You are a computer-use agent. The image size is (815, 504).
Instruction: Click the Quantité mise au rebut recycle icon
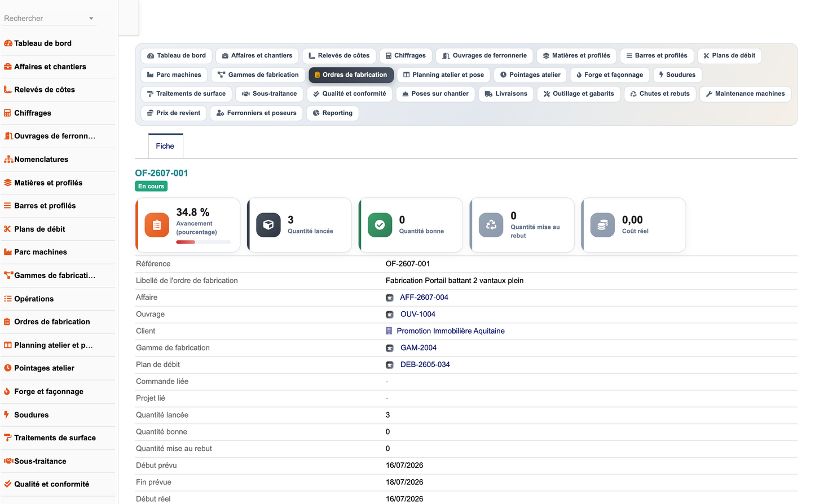[491, 225]
